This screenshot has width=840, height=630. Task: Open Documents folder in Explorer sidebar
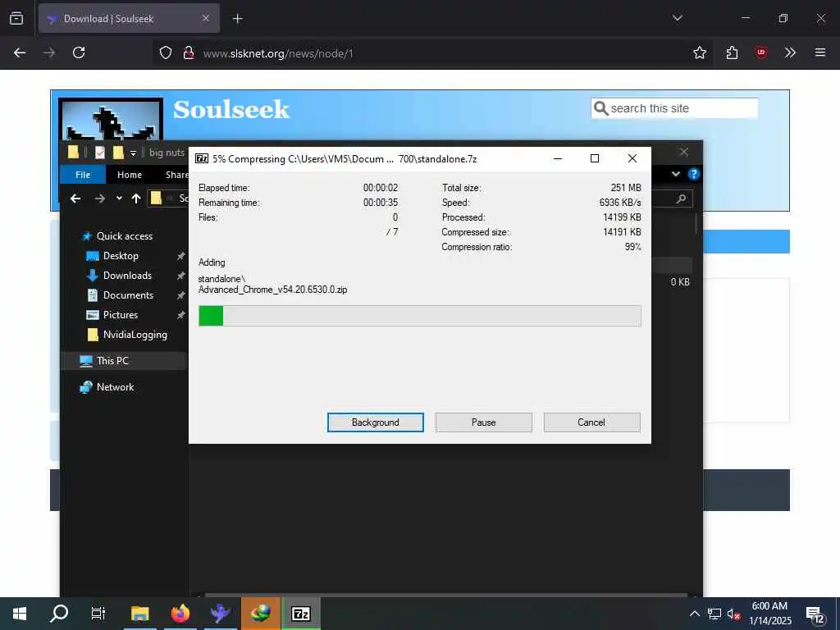click(x=128, y=295)
